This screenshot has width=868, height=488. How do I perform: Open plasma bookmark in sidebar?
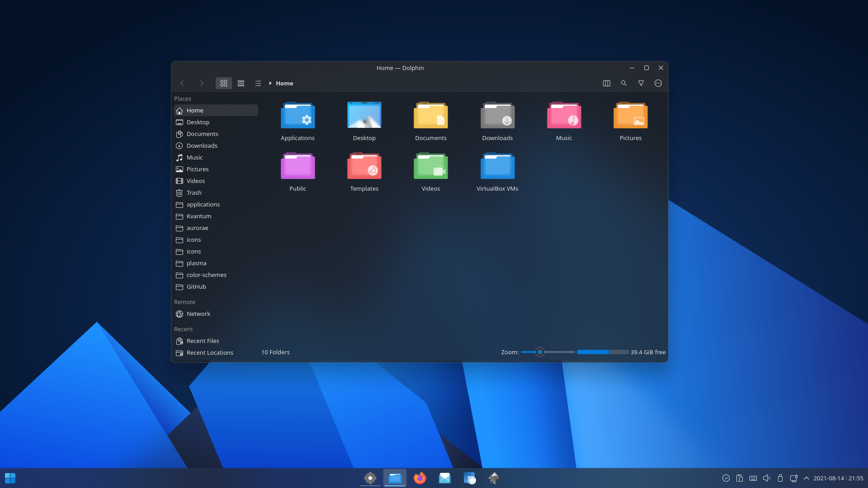tap(216, 263)
